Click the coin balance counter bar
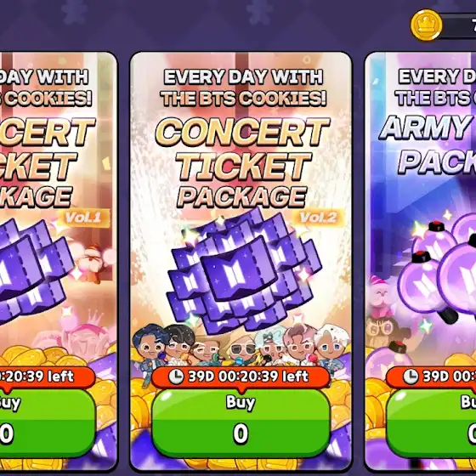Screen dimensions: 476x476 coord(457,25)
